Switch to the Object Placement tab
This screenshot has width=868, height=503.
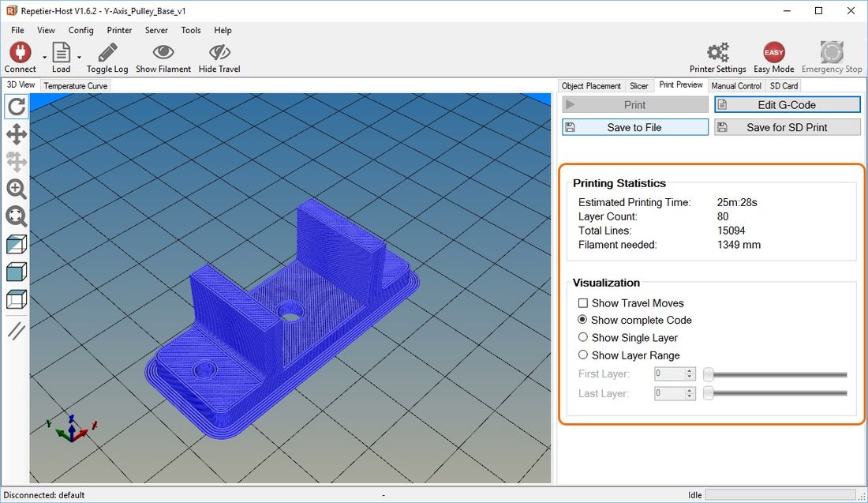[x=591, y=86]
